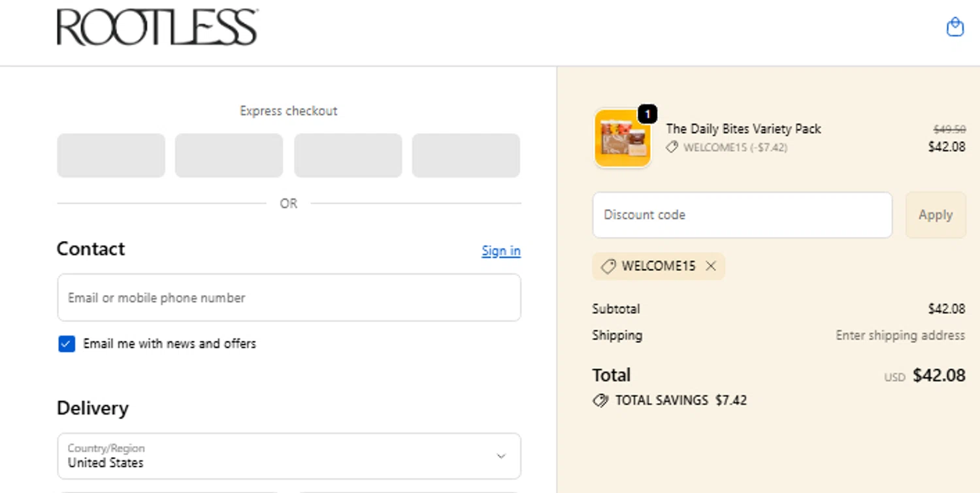The height and width of the screenshot is (493, 980).
Task: Click the third express checkout button
Action: 348,155
